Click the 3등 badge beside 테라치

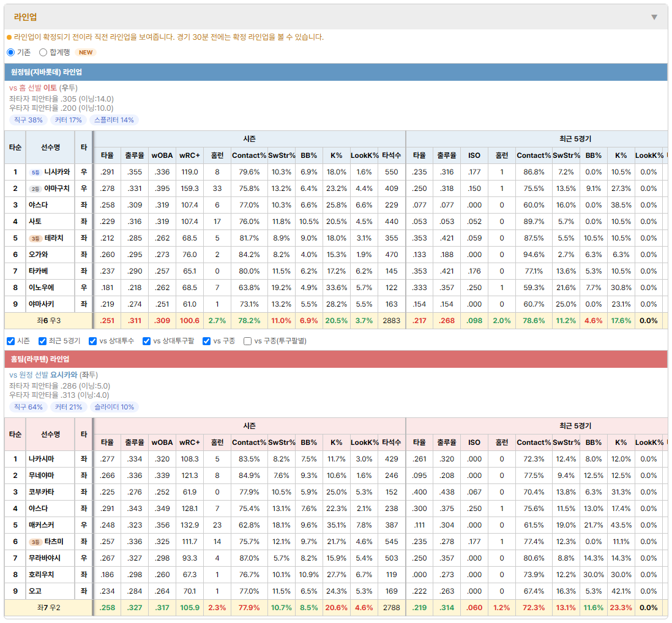point(35,239)
